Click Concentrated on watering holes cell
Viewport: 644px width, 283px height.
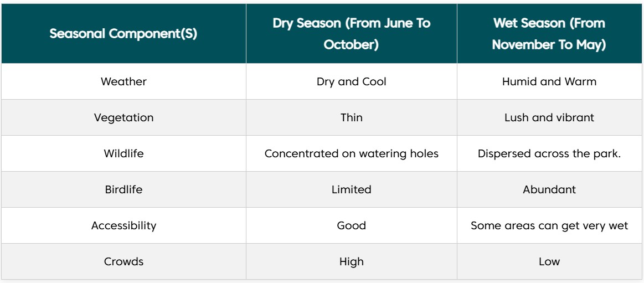pos(351,153)
